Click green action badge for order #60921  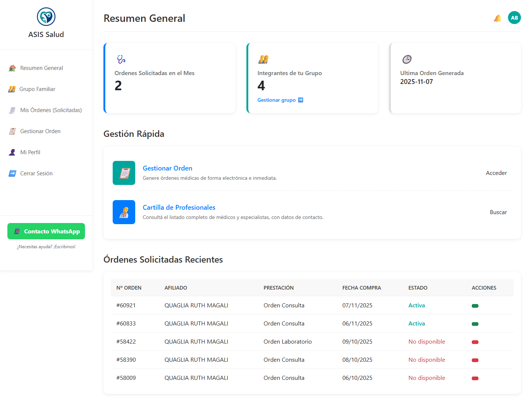click(x=475, y=306)
